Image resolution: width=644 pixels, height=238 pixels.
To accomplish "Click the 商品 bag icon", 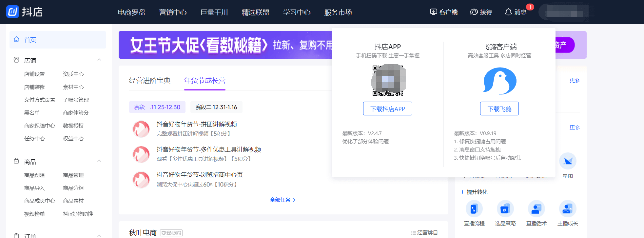I will [x=16, y=161].
